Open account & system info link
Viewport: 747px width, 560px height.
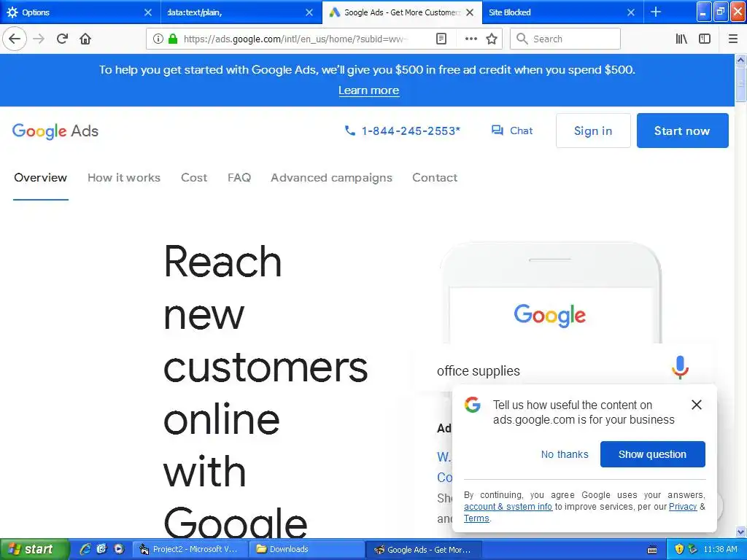tap(508, 507)
